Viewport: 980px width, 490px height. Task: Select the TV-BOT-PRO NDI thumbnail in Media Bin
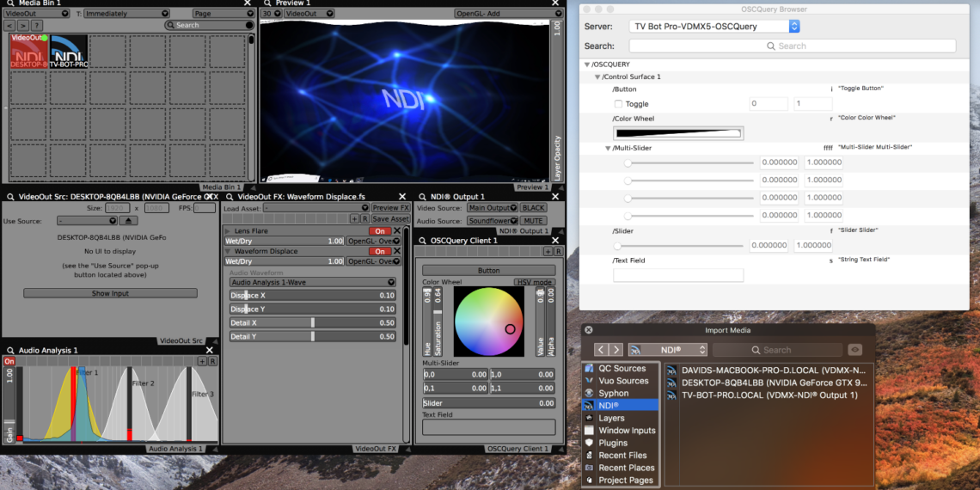coord(68,52)
